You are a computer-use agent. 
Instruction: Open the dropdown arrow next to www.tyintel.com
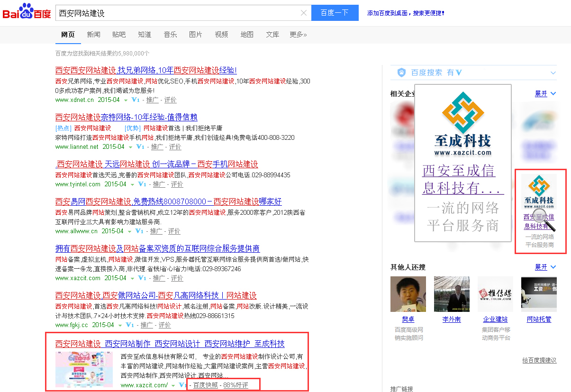point(132,184)
